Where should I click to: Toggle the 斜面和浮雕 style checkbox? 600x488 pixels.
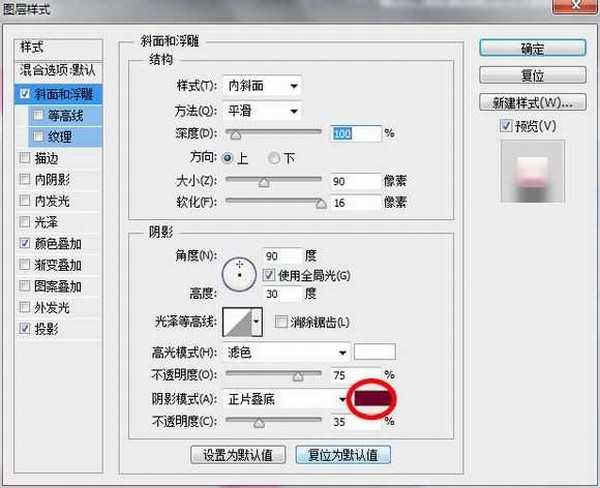24,93
